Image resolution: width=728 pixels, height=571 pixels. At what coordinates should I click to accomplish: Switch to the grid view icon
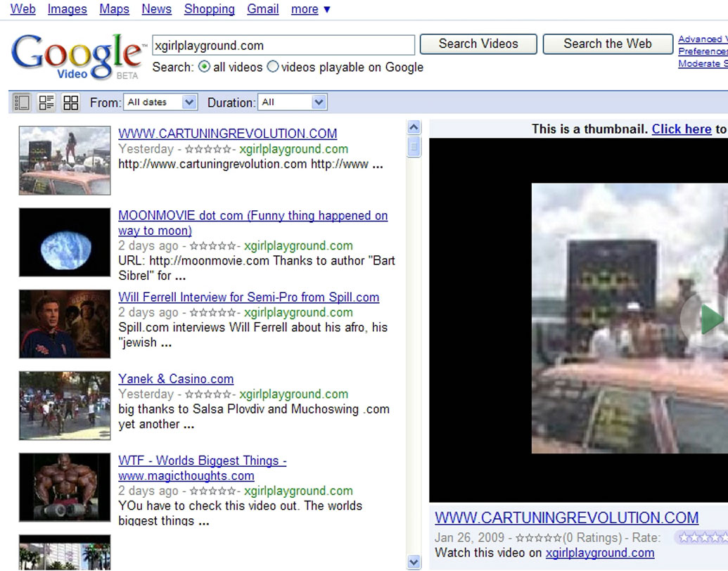(71, 103)
